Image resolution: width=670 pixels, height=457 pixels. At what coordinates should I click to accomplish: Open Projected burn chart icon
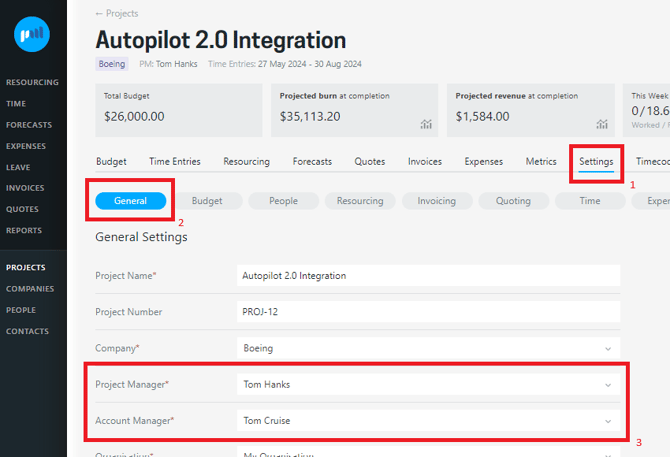pos(426,124)
